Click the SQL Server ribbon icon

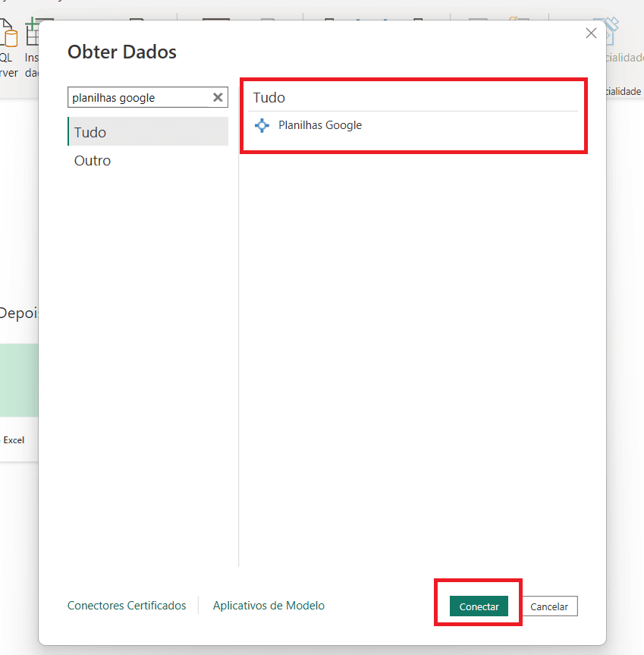[x=9, y=38]
